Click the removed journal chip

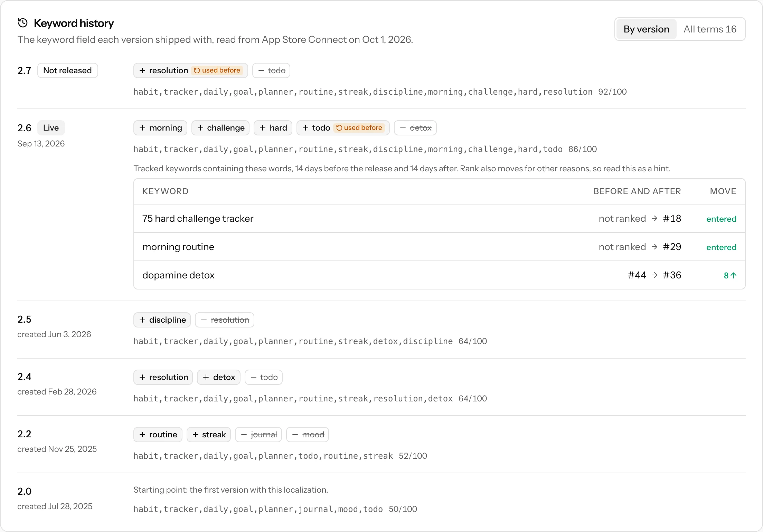point(258,435)
